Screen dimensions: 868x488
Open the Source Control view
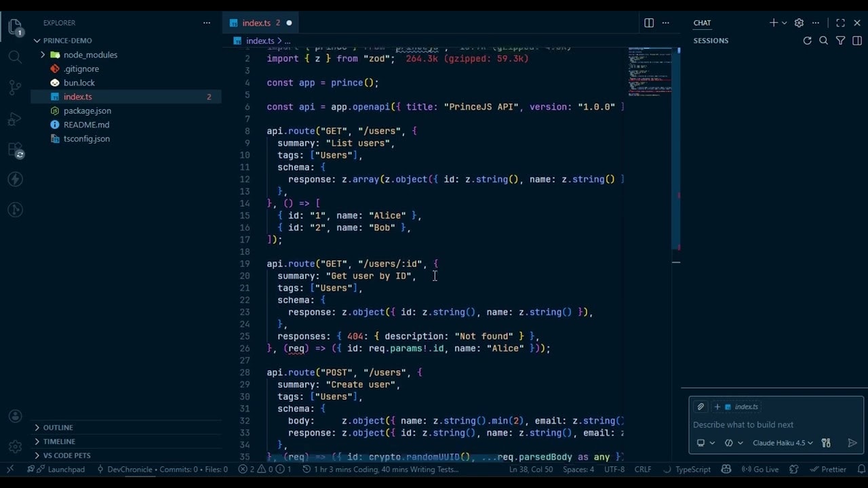pos(15,87)
